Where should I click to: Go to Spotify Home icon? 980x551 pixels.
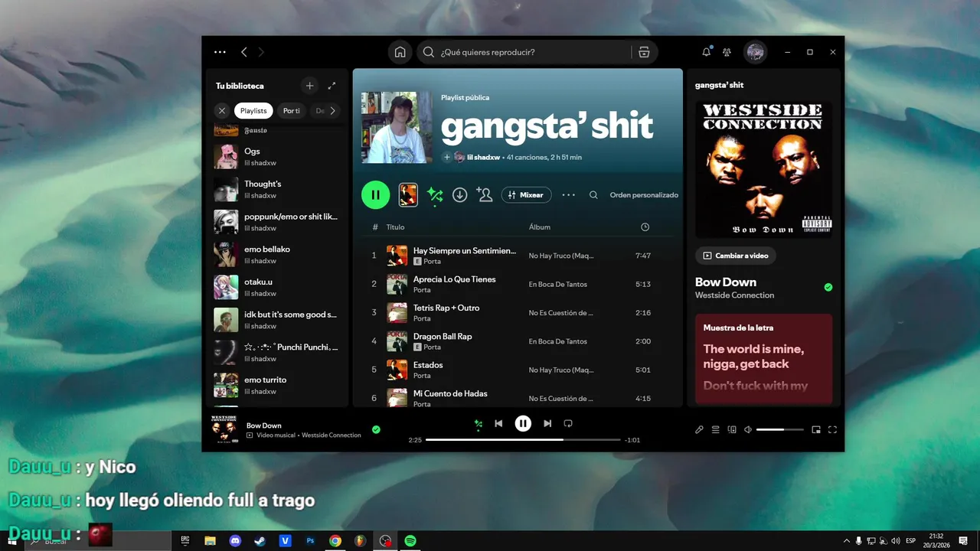pyautogui.click(x=400, y=52)
